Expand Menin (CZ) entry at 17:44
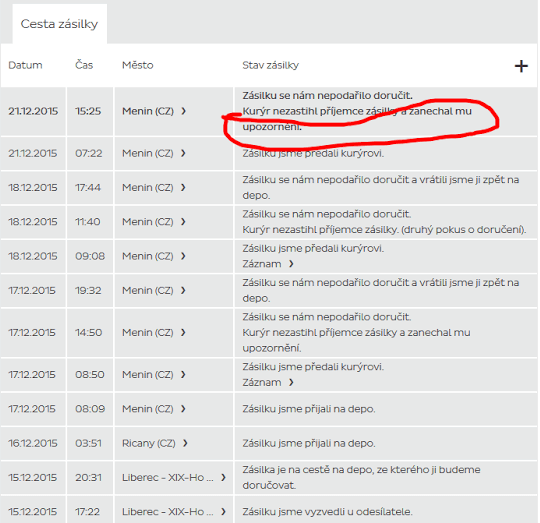Image resolution: width=540 pixels, height=523 pixels. click(x=183, y=188)
